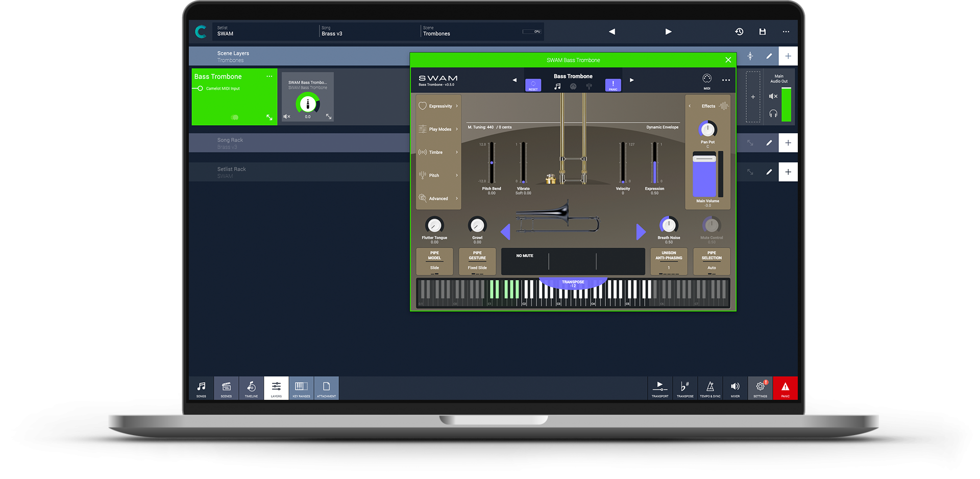Open the Attachment tab

[327, 388]
